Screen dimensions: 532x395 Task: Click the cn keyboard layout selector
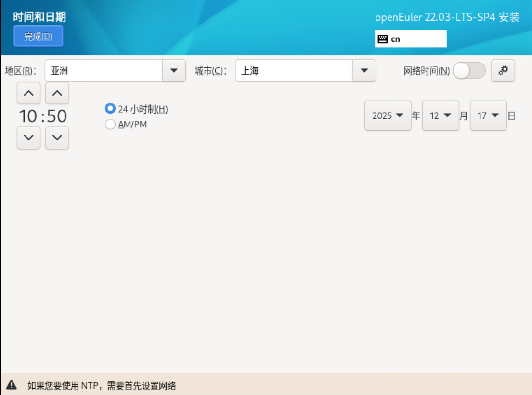click(411, 39)
